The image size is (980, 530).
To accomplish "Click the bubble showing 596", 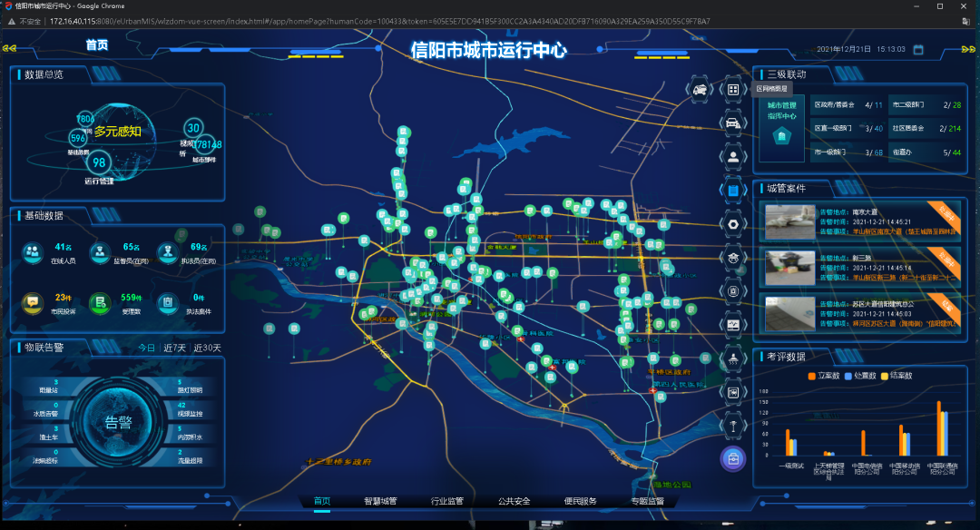I will coord(77,138).
